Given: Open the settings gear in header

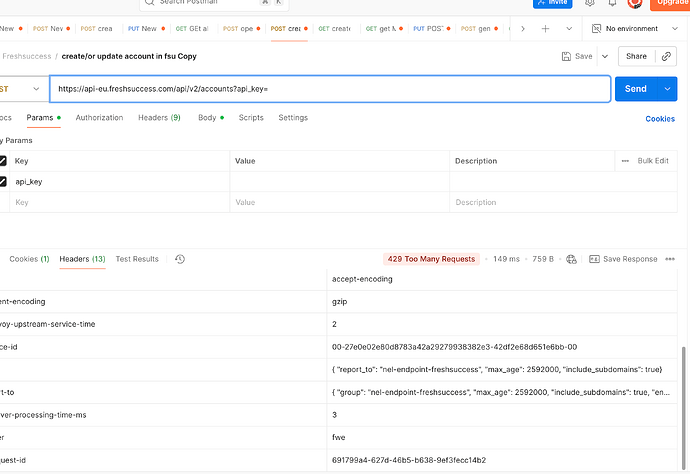Looking at the screenshot, I should 590,3.
